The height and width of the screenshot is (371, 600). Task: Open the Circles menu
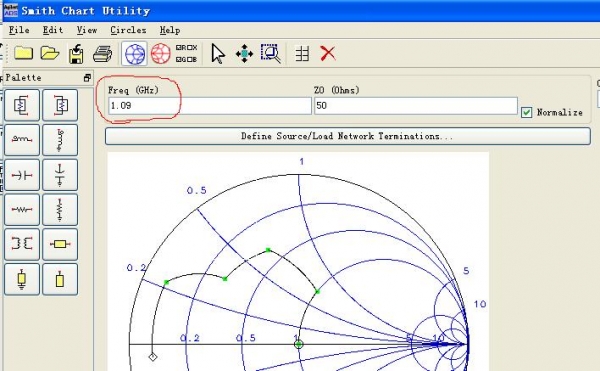coord(128,30)
